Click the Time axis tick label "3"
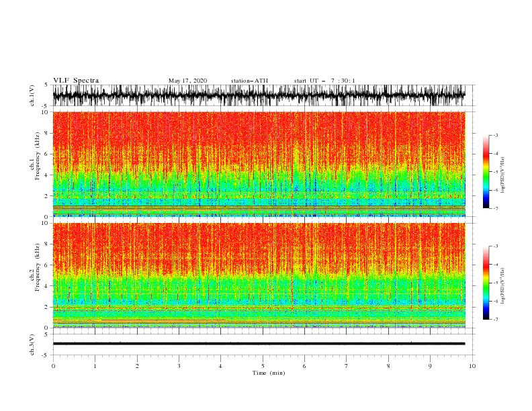532x411 pixels. (179, 366)
